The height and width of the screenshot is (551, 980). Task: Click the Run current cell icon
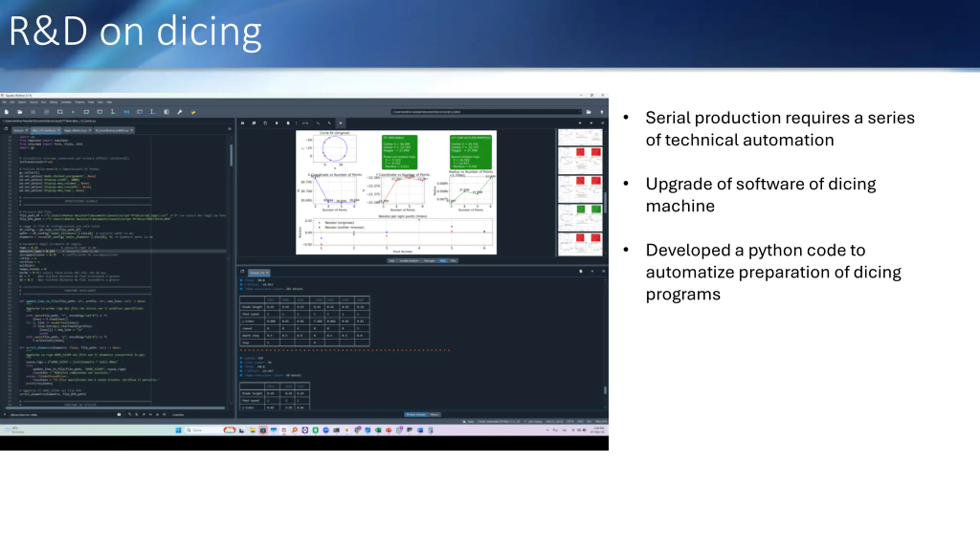87,112
